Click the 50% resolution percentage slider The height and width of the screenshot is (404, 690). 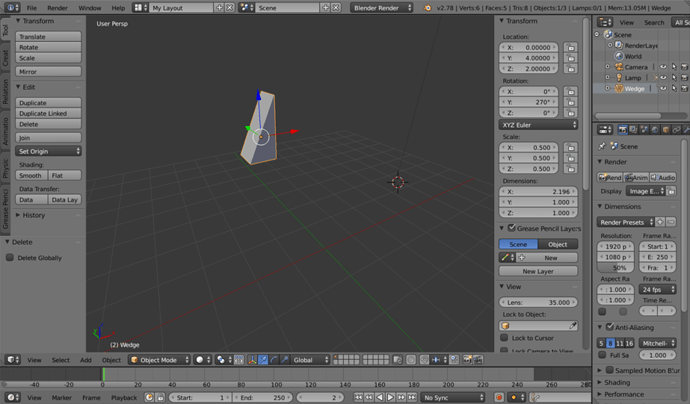(x=619, y=268)
